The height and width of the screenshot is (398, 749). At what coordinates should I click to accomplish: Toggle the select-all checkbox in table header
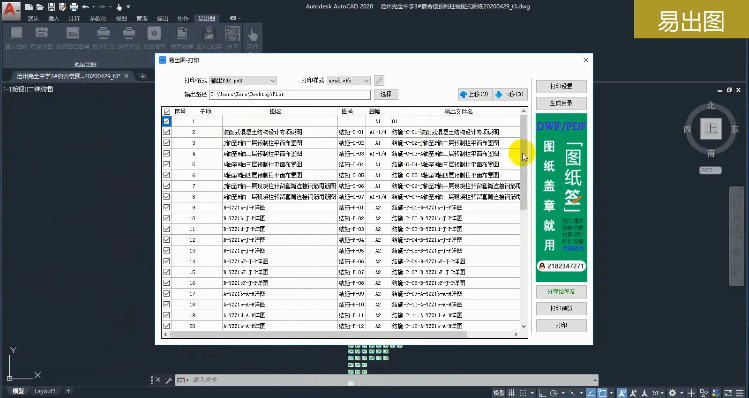click(x=167, y=111)
